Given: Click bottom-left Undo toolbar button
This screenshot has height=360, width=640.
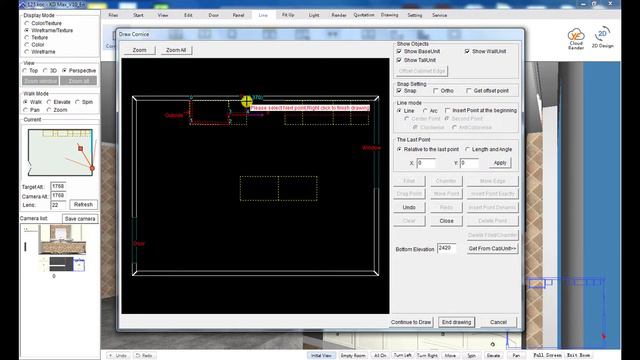Looking at the screenshot, I should [117, 356].
